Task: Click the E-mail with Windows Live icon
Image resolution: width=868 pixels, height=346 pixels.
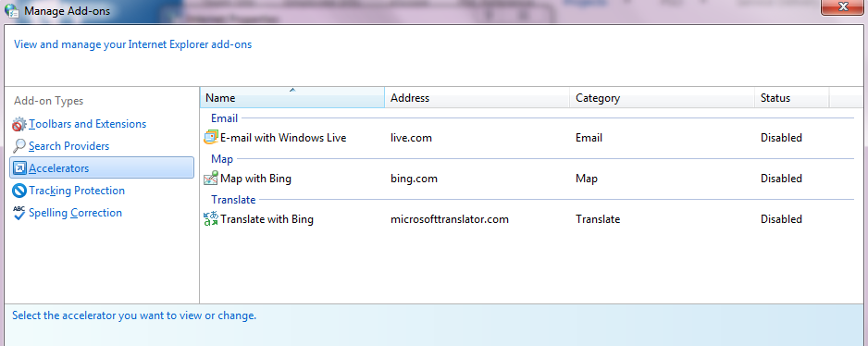Action: pyautogui.click(x=211, y=138)
